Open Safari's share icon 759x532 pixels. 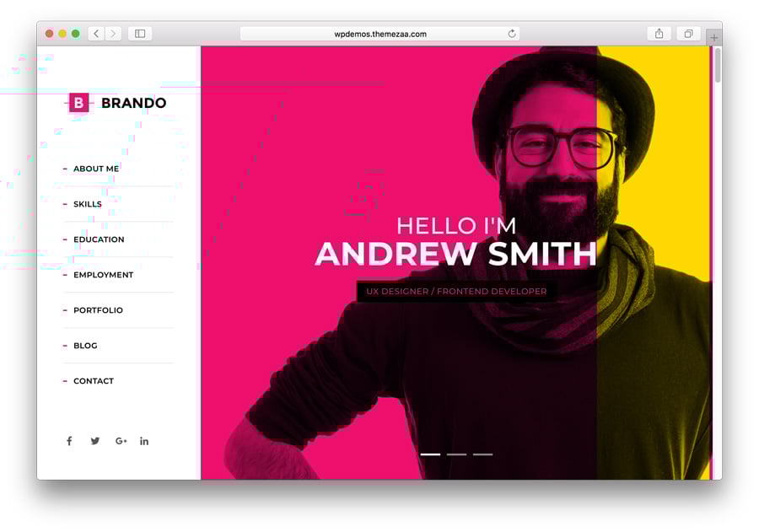pos(658,34)
